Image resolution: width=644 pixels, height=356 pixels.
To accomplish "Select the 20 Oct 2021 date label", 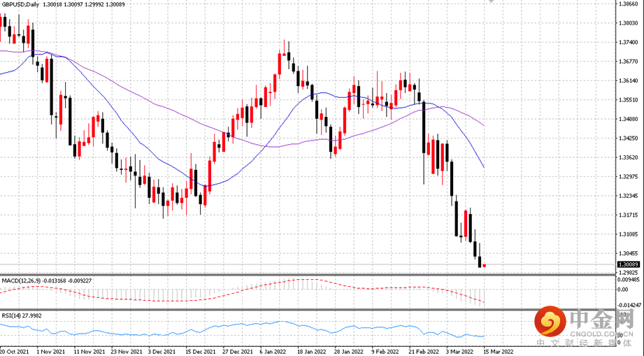I will click(x=15, y=352).
